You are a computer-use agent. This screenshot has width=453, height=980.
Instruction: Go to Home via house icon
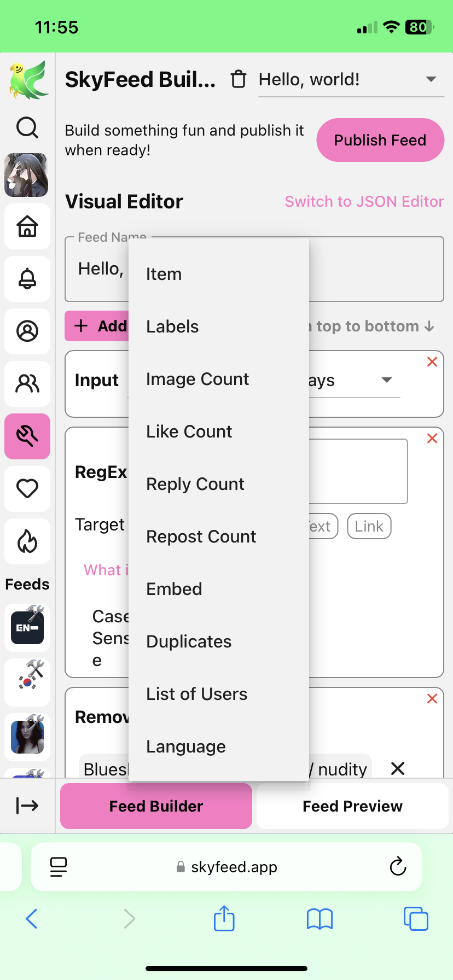click(27, 226)
